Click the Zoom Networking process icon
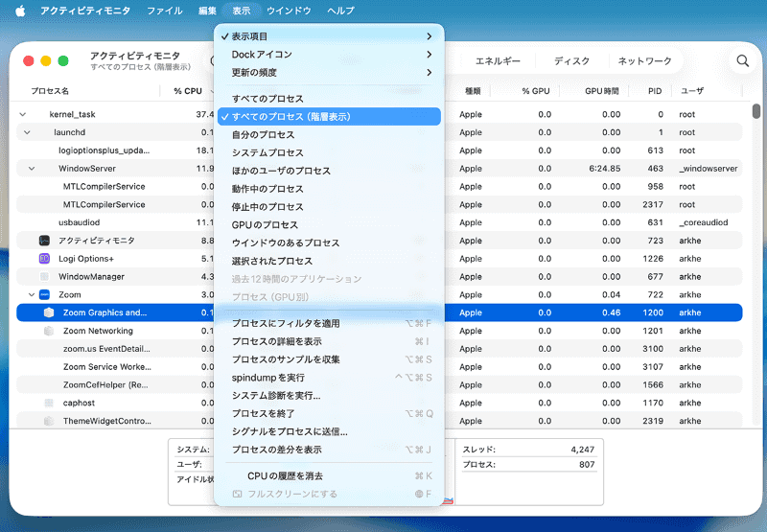Viewport: 767px width, 532px height. 49,331
